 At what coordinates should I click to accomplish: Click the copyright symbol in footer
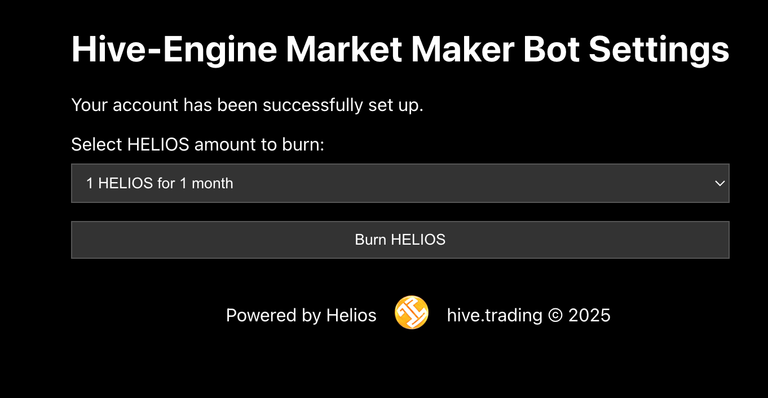pyautogui.click(x=555, y=315)
